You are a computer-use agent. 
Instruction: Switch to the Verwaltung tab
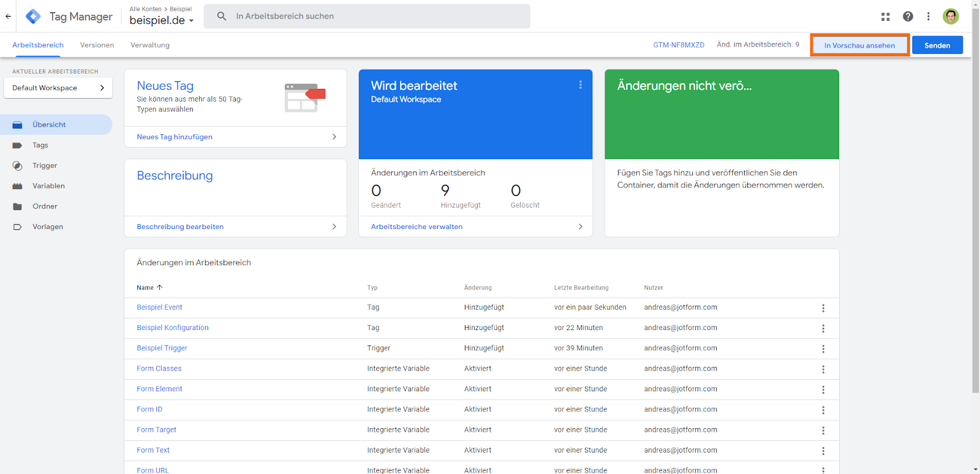pyautogui.click(x=150, y=45)
